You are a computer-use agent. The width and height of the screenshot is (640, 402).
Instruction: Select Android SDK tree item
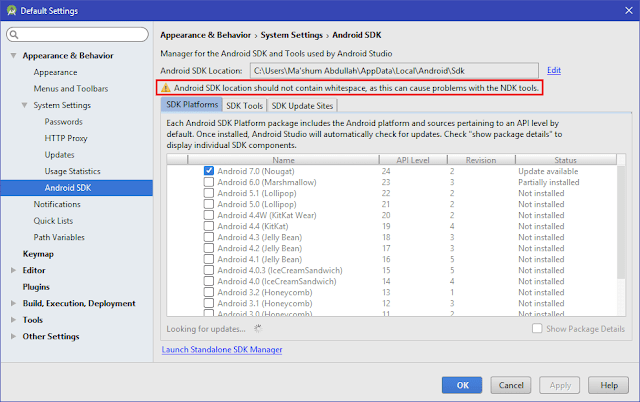(77, 188)
